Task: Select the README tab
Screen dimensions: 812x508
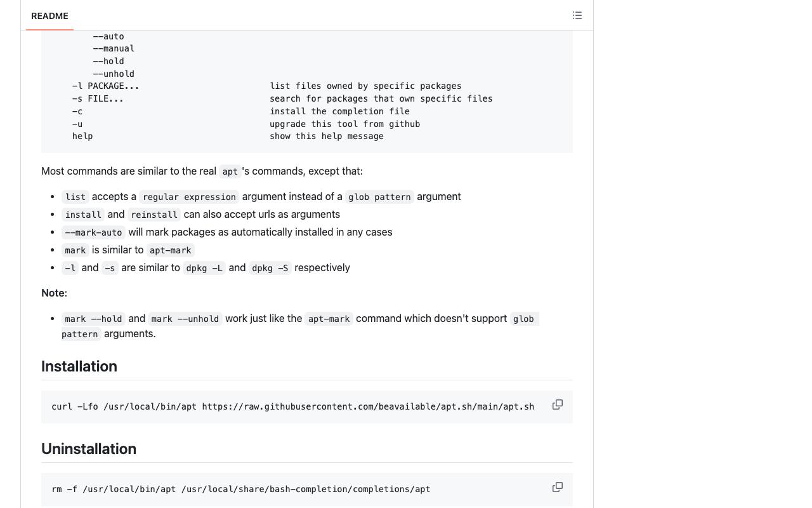Action: point(49,16)
